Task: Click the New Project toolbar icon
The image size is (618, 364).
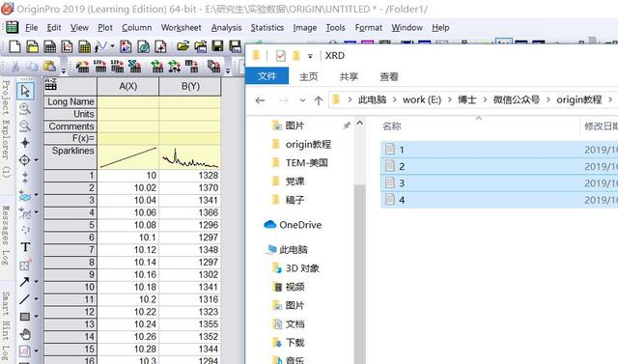Action: [14, 46]
